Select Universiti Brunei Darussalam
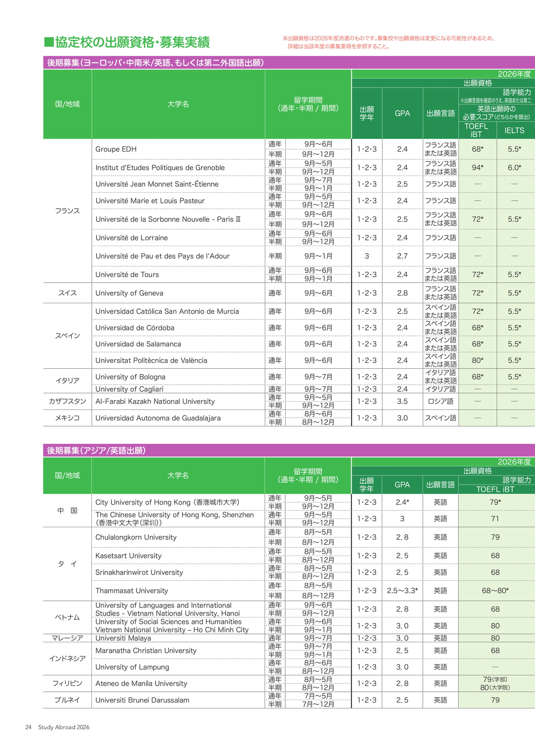The image size is (535, 756). [142, 700]
